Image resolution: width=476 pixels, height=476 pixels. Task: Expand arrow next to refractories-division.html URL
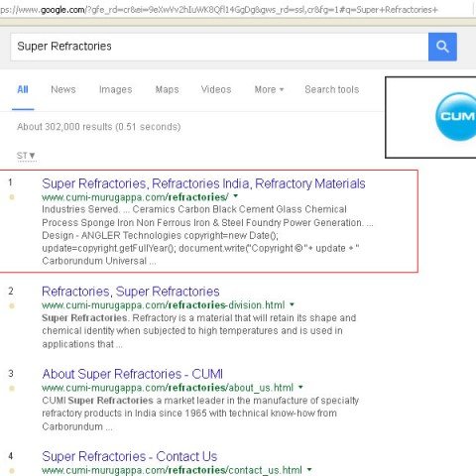[x=293, y=304]
